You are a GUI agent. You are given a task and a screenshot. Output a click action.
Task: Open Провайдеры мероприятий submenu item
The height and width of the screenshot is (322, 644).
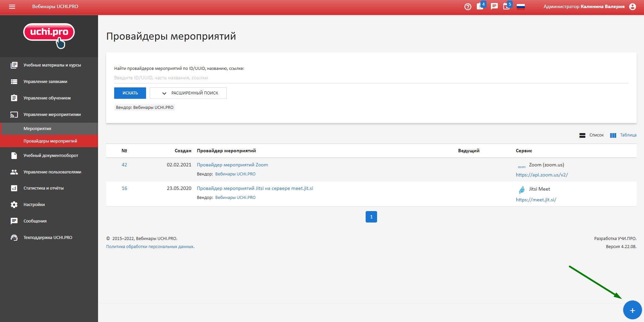(x=49, y=141)
